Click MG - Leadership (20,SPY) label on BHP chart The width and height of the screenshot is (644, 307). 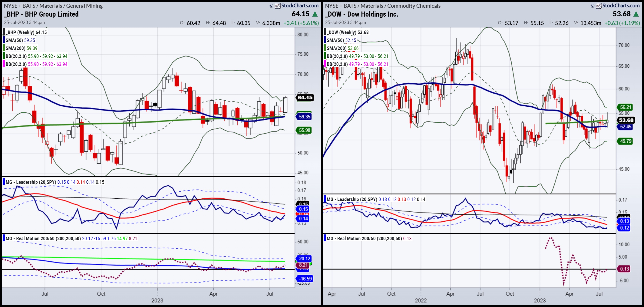[31, 182]
